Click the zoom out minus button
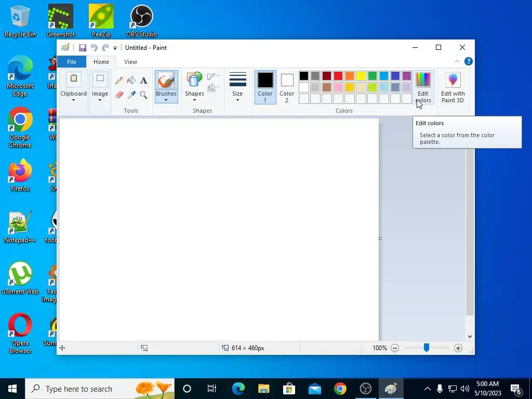The height and width of the screenshot is (399, 532). click(x=395, y=348)
